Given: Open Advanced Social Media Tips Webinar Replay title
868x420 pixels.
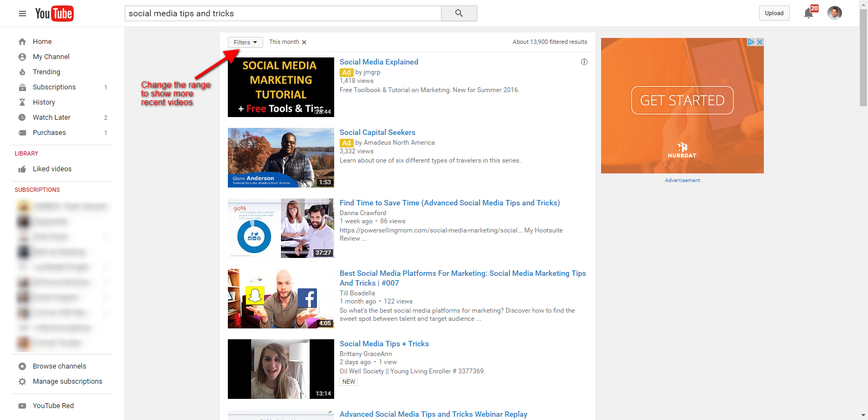Looking at the screenshot, I should [x=433, y=415].
